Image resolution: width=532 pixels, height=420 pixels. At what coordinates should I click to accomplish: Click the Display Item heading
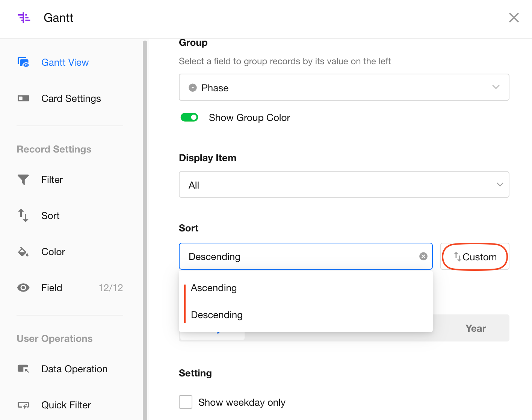(207, 158)
